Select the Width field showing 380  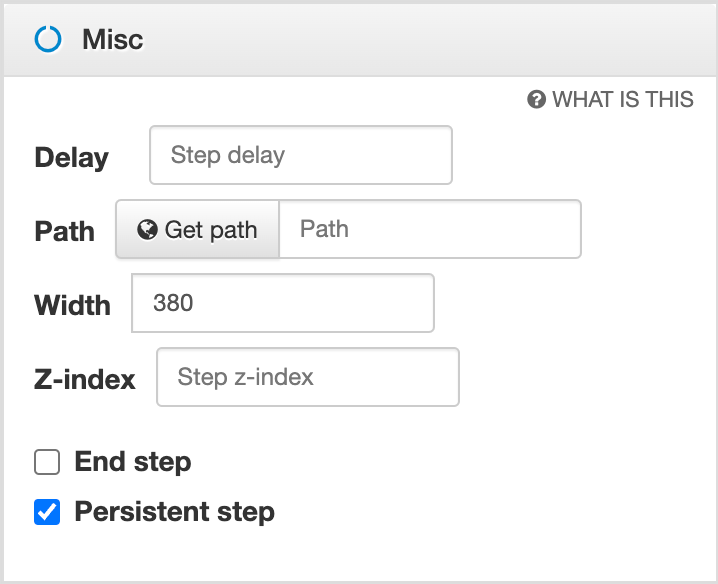(x=282, y=303)
